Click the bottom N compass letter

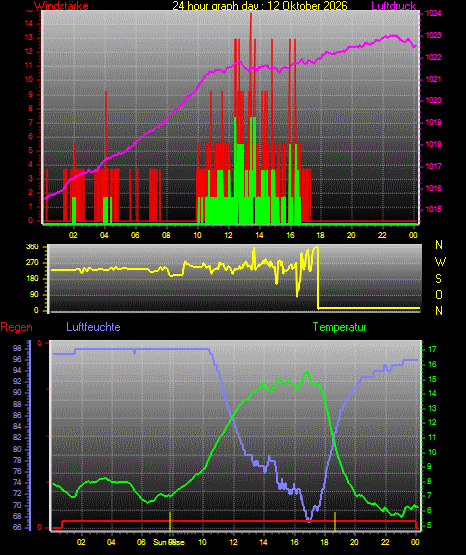(439, 311)
